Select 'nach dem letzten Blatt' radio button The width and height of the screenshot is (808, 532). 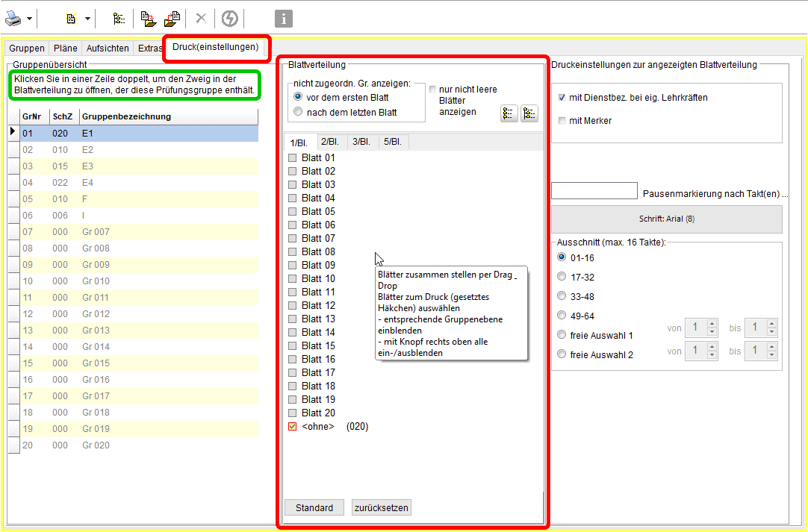point(299,112)
